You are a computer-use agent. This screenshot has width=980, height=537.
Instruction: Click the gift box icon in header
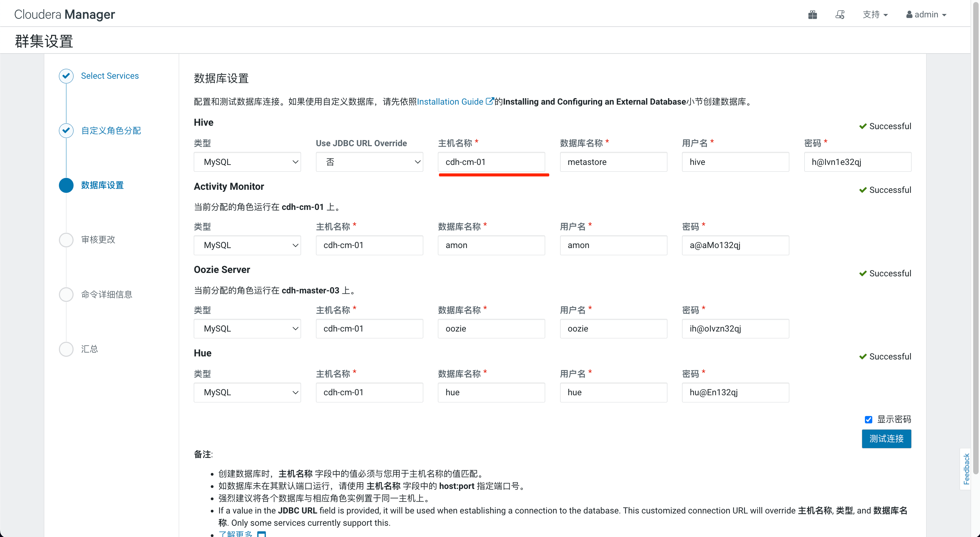click(x=812, y=14)
